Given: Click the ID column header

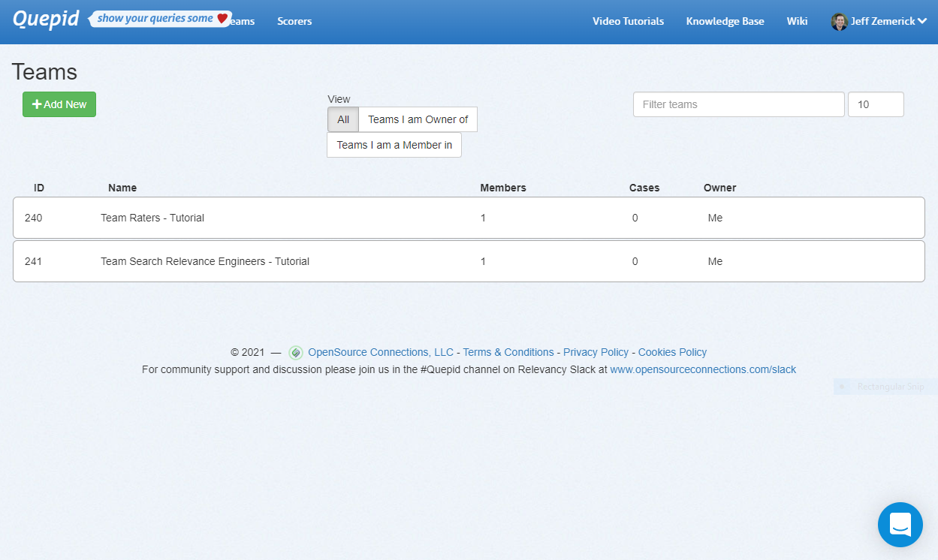Looking at the screenshot, I should pyautogui.click(x=39, y=188).
